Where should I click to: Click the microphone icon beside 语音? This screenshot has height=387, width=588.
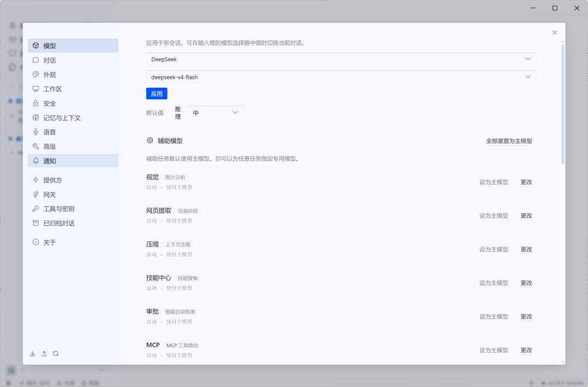35,132
